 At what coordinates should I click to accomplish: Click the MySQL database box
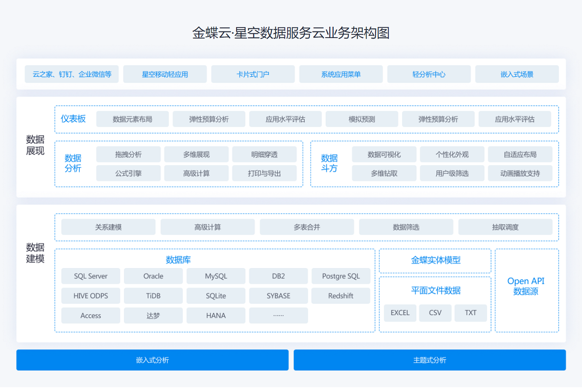216,276
